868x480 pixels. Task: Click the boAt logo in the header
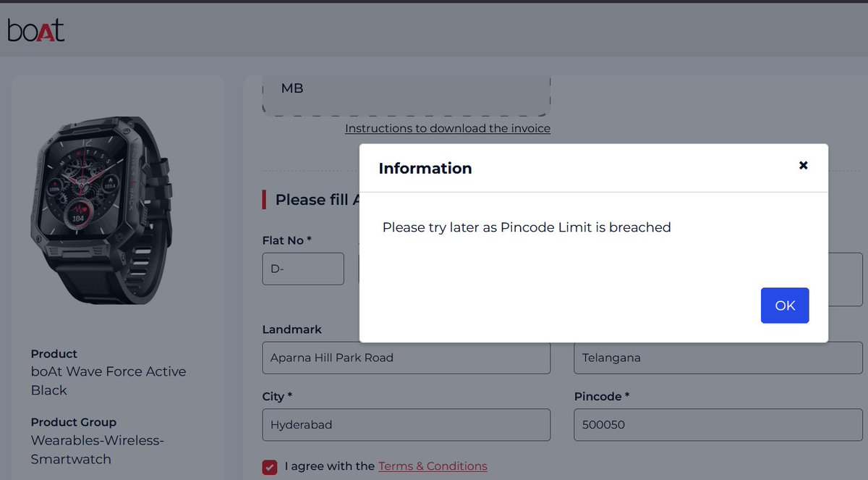coord(36,30)
